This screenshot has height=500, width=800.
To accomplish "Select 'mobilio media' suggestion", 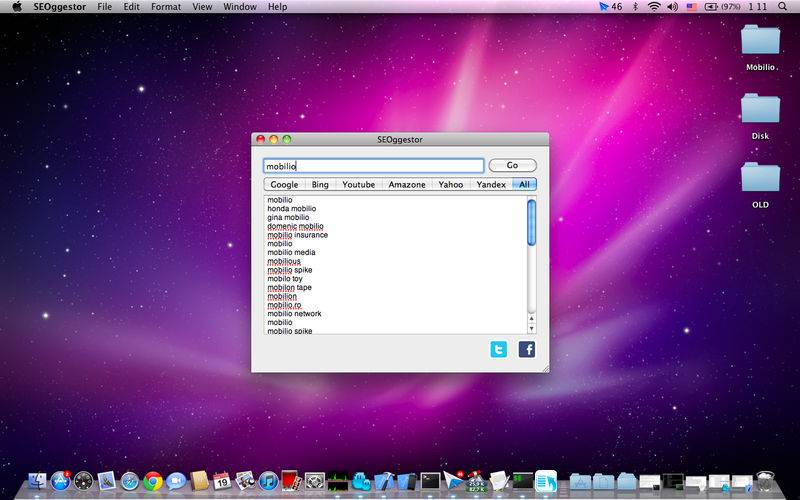I will pos(291,252).
